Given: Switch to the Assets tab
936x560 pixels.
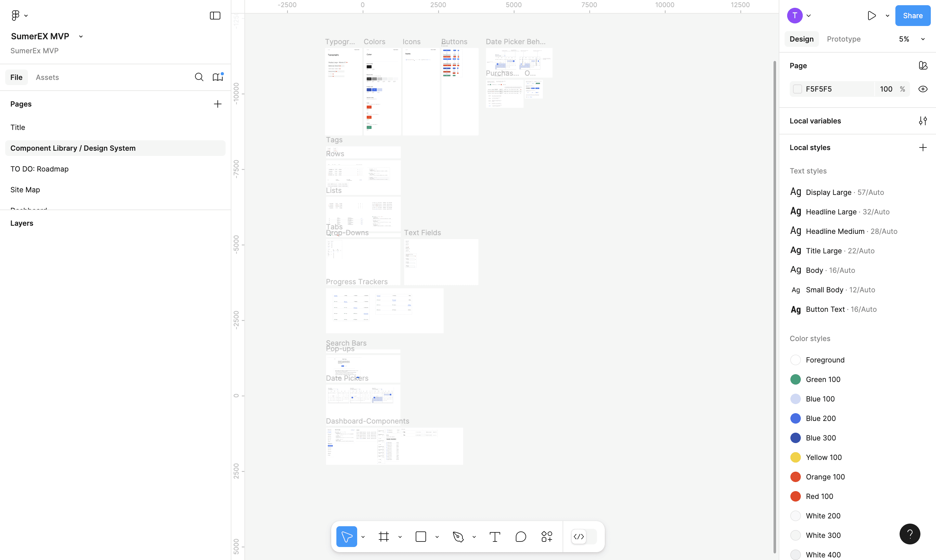Looking at the screenshot, I should (47, 77).
